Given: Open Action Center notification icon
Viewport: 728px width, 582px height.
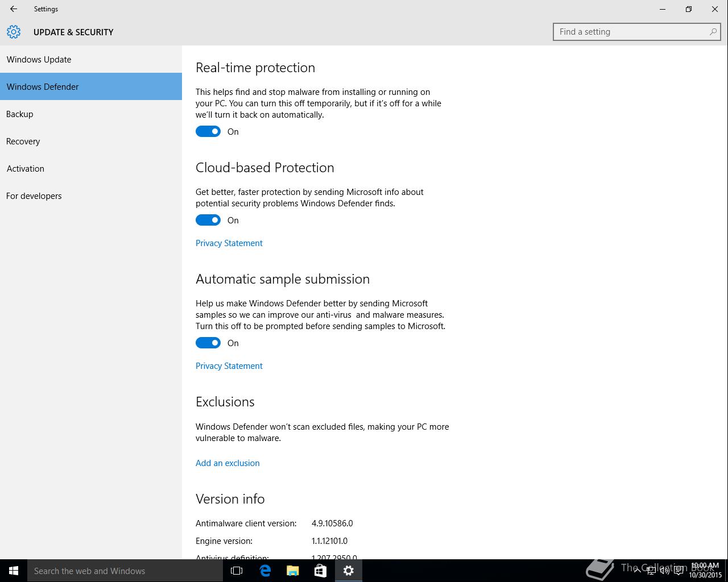Looking at the screenshot, I should (679, 571).
